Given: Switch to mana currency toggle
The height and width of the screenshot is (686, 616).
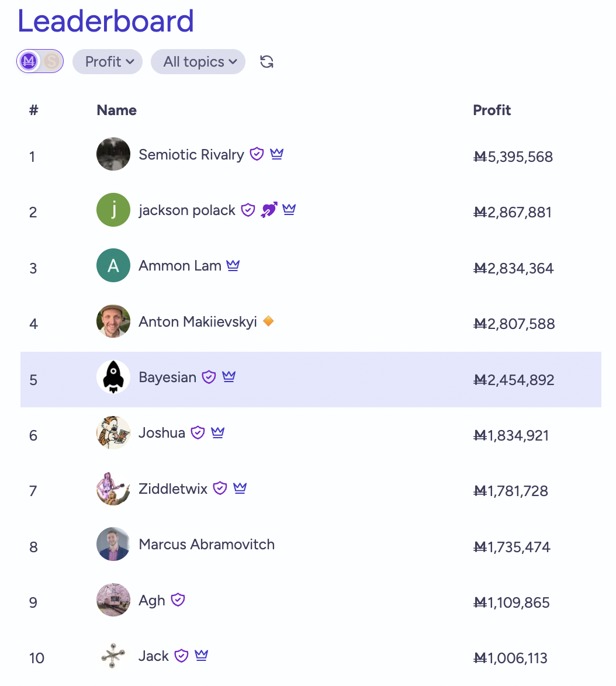Looking at the screenshot, I should pyautogui.click(x=29, y=61).
